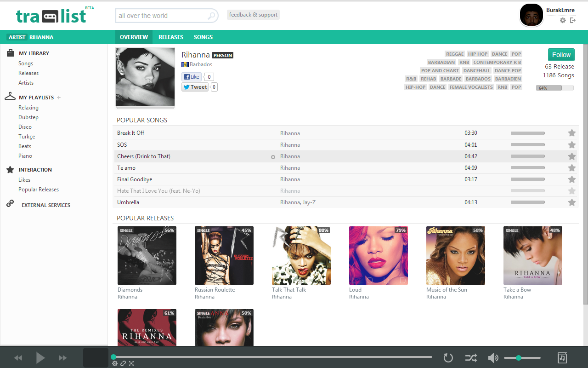Viewport: 588px width, 368px height.
Task: Open Popular Releases in sidebar
Action: [39, 190]
